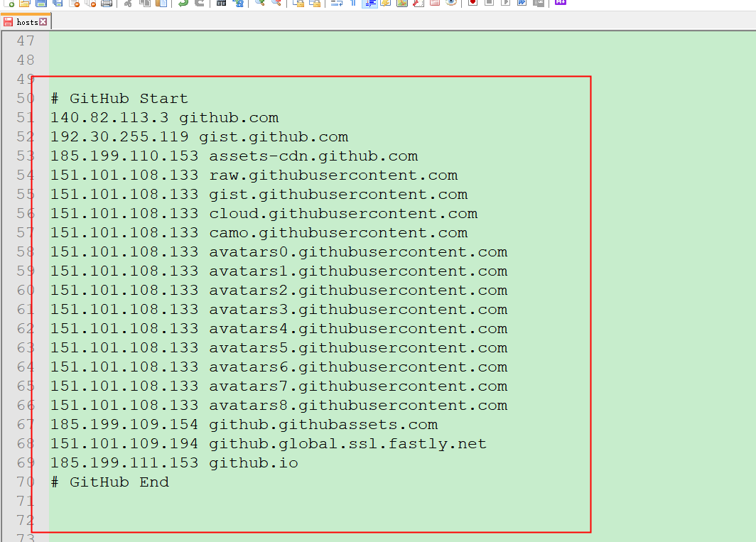The height and width of the screenshot is (542, 756).
Task: Paste clipboard with the Paste toolbar icon
Action: 161,2
